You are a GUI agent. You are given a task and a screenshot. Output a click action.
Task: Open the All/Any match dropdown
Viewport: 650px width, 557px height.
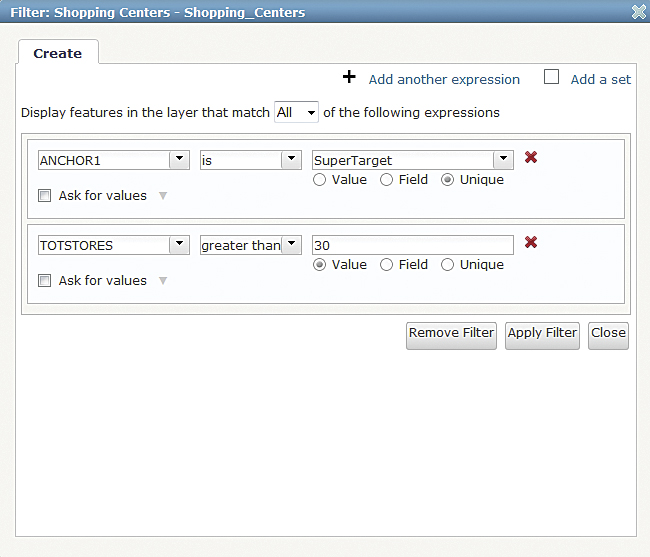pyautogui.click(x=310, y=113)
